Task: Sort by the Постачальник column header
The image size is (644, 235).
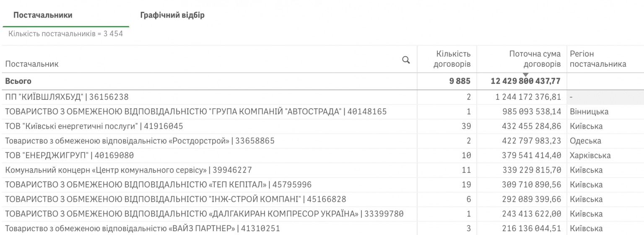Action: point(32,64)
